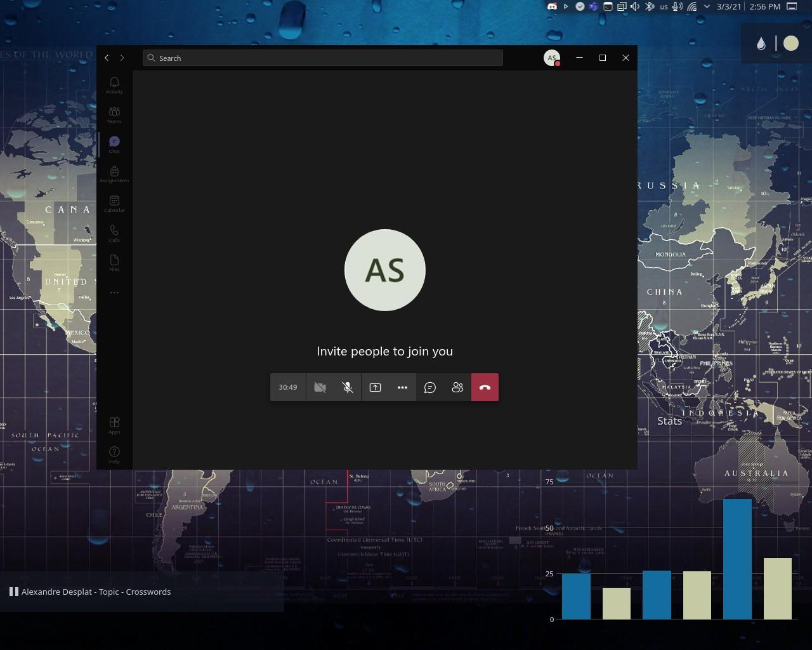Show the conversation chat panel
This screenshot has height=650, width=812.
pyautogui.click(x=430, y=387)
